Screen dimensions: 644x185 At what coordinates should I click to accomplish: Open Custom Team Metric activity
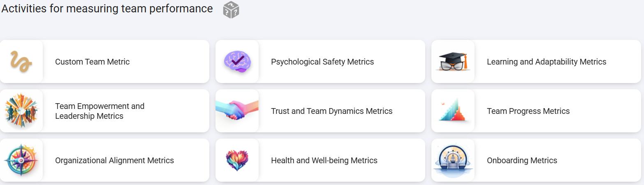point(104,62)
